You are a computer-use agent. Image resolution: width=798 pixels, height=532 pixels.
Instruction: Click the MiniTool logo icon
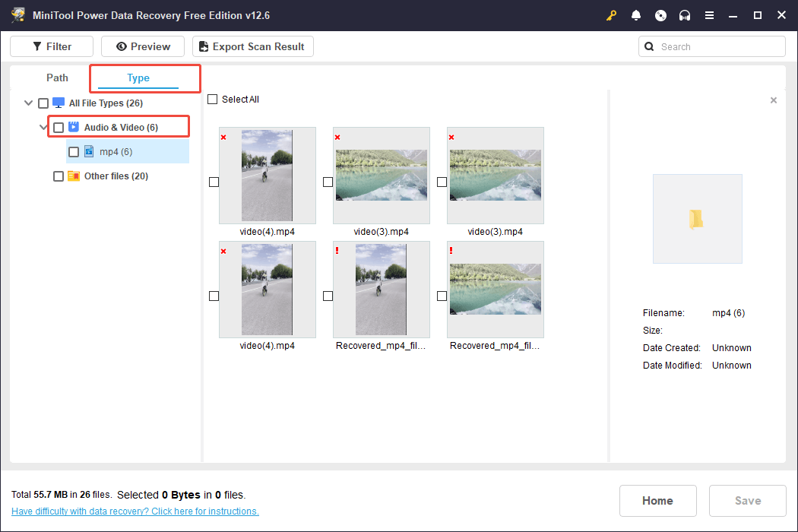pyautogui.click(x=17, y=14)
